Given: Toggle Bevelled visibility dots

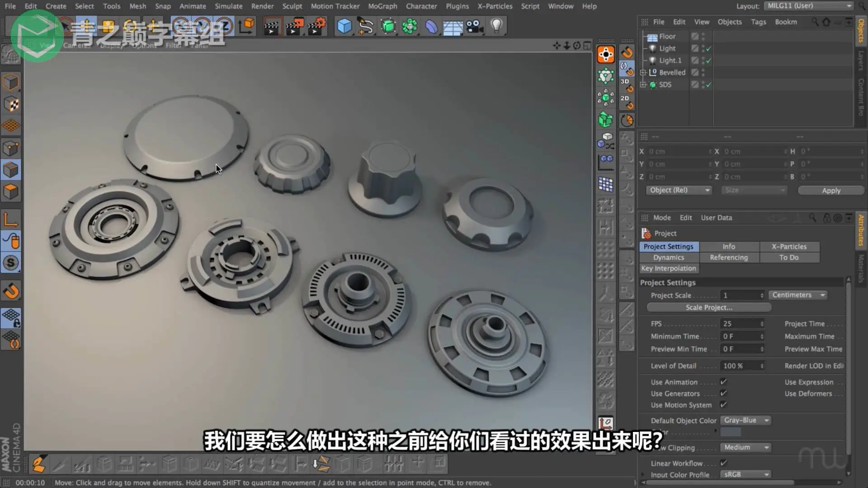Looking at the screenshot, I should pos(703,72).
